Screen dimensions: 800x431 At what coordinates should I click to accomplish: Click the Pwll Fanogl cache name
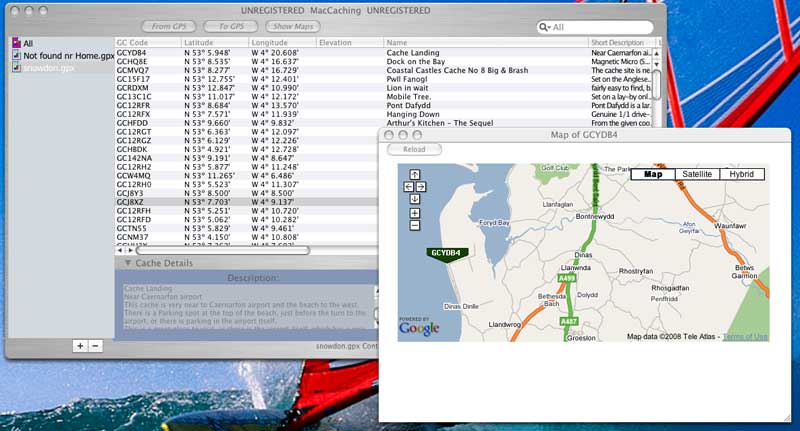407,79
